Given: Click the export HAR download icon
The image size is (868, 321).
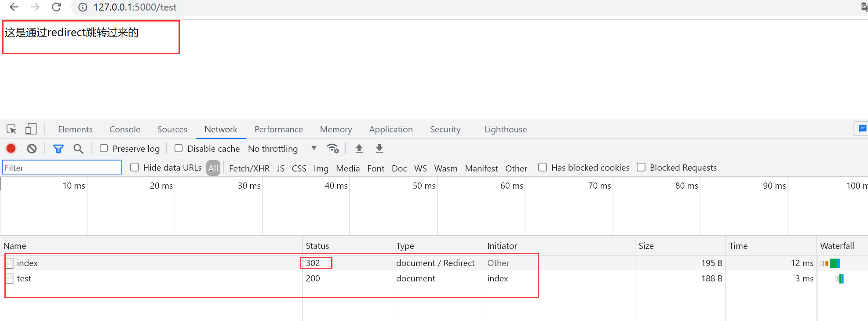Looking at the screenshot, I should (379, 149).
